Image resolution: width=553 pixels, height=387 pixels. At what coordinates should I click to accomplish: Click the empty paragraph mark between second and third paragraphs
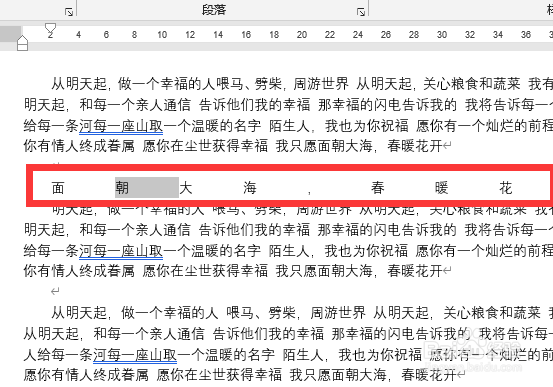pyautogui.click(x=55, y=291)
